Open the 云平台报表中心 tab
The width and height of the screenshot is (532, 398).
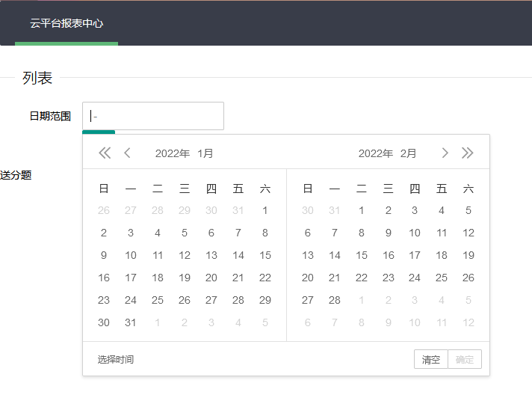pyautogui.click(x=66, y=23)
